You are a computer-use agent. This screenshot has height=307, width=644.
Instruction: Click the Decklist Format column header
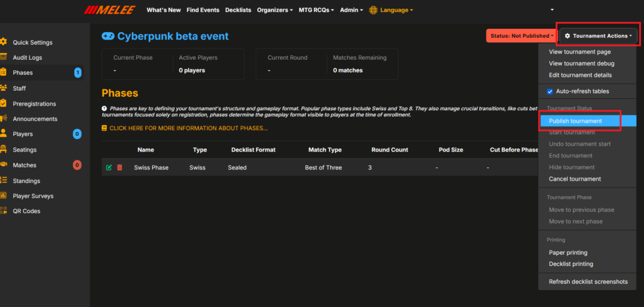click(253, 150)
